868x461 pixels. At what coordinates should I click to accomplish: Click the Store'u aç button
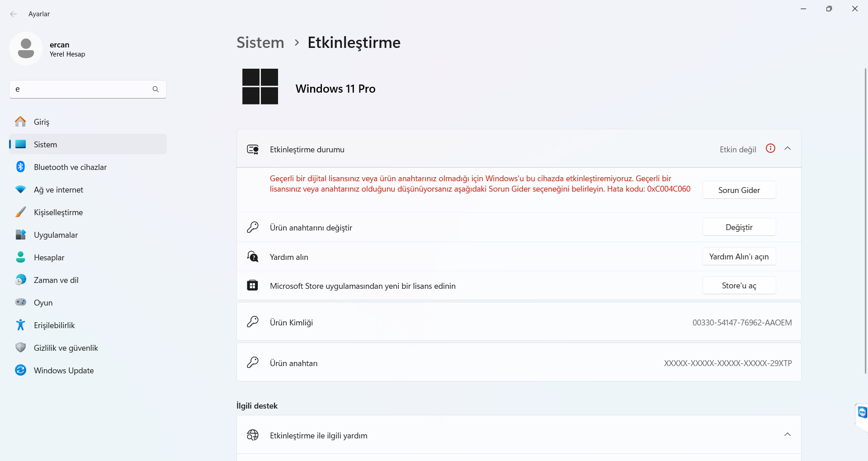(x=739, y=285)
